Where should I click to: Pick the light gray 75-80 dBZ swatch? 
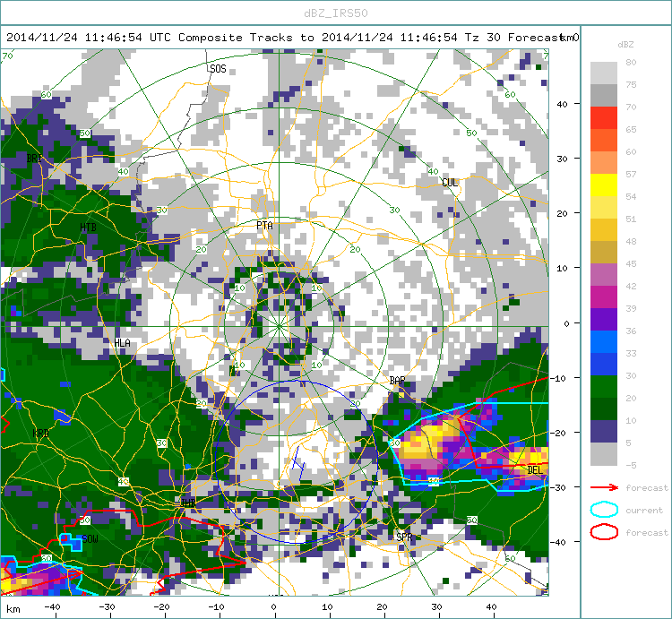tap(603, 73)
